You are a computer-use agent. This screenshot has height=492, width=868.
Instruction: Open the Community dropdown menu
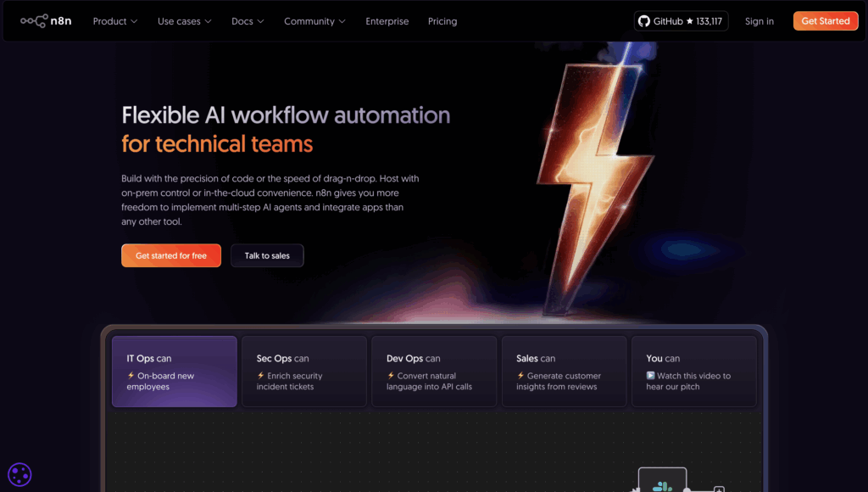[314, 21]
